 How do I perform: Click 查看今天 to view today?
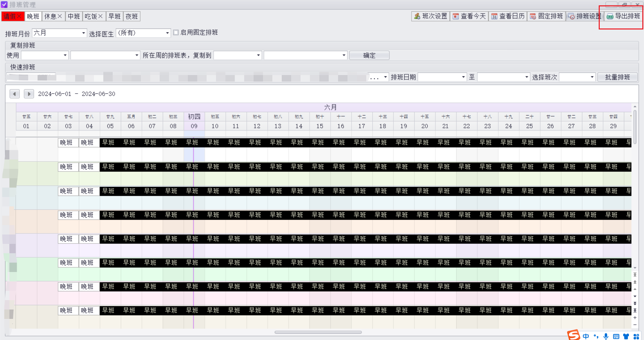point(469,16)
